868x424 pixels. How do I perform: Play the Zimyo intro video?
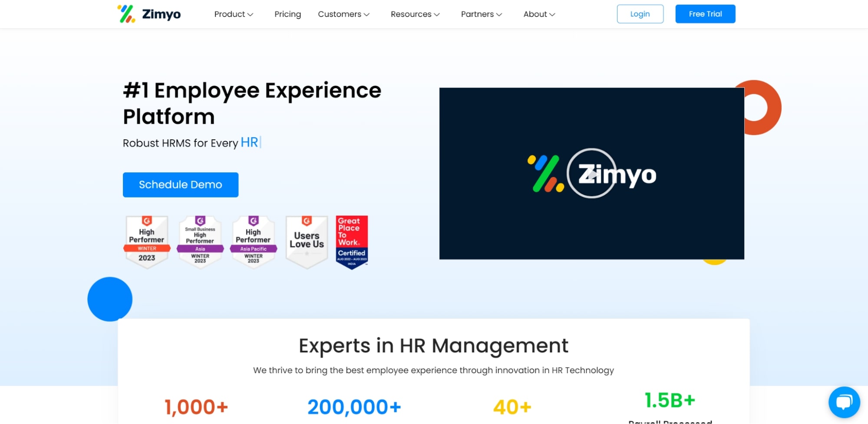[x=591, y=173]
